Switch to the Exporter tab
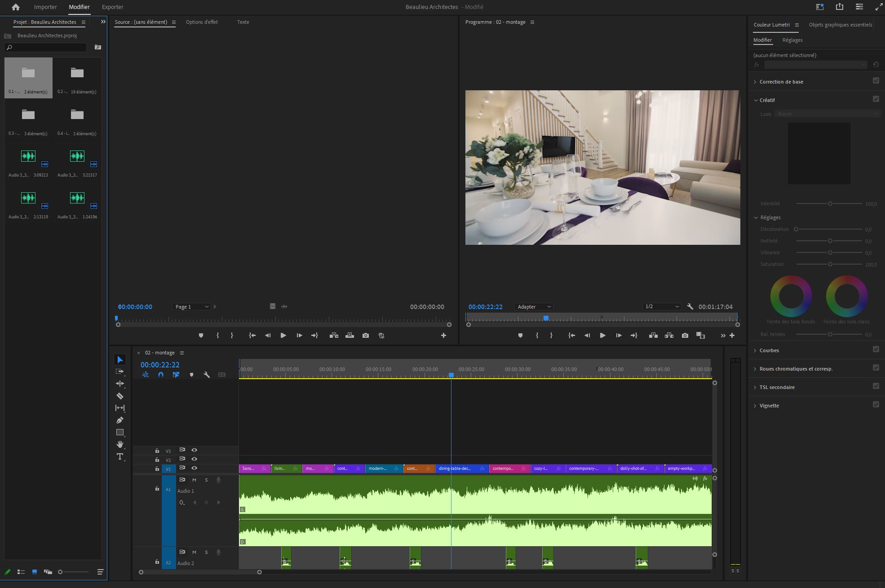 coord(112,7)
